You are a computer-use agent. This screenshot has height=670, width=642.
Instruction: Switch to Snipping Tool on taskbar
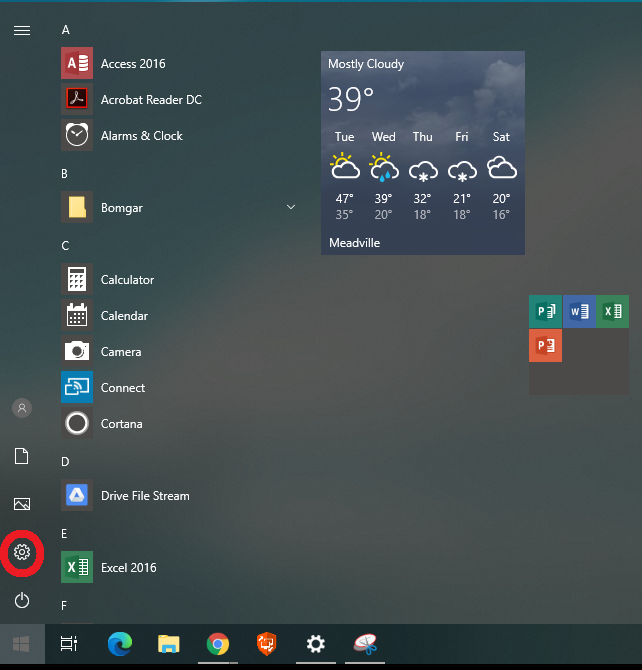tap(365, 644)
